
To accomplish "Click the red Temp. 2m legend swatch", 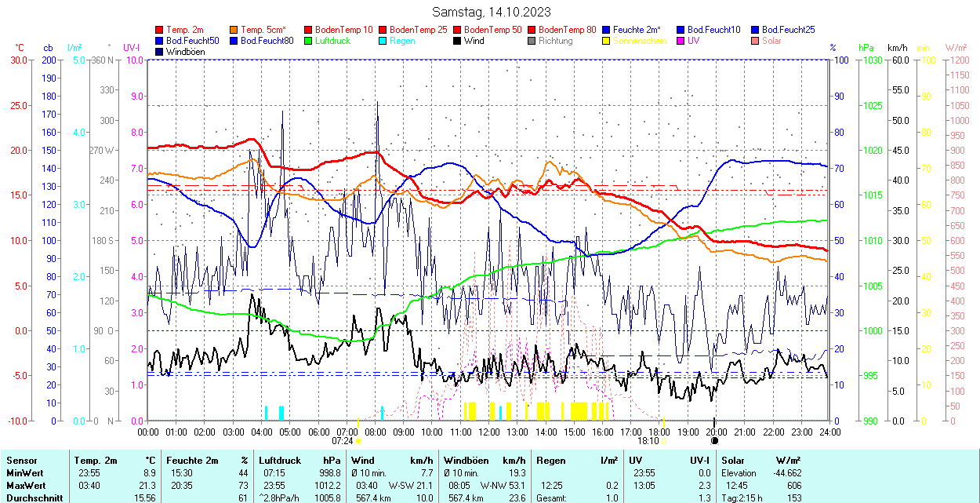I will coord(160,30).
